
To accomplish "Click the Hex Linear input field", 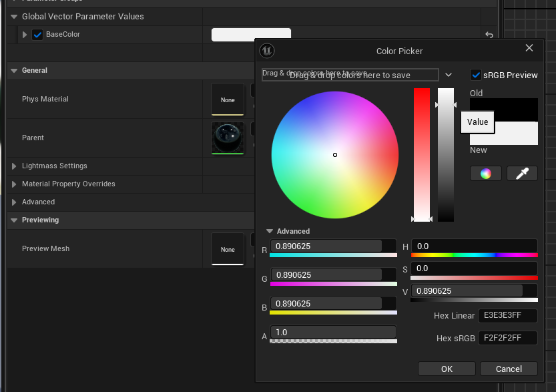I will [508, 315].
